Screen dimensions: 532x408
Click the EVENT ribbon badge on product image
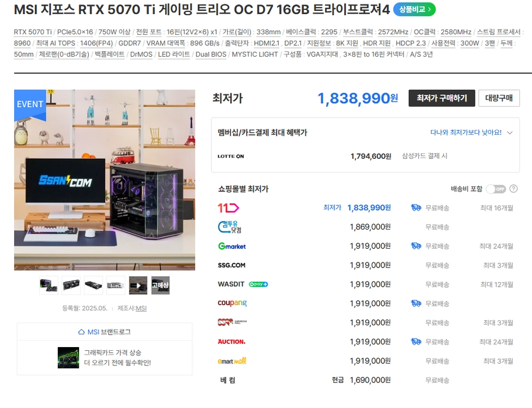click(30, 104)
